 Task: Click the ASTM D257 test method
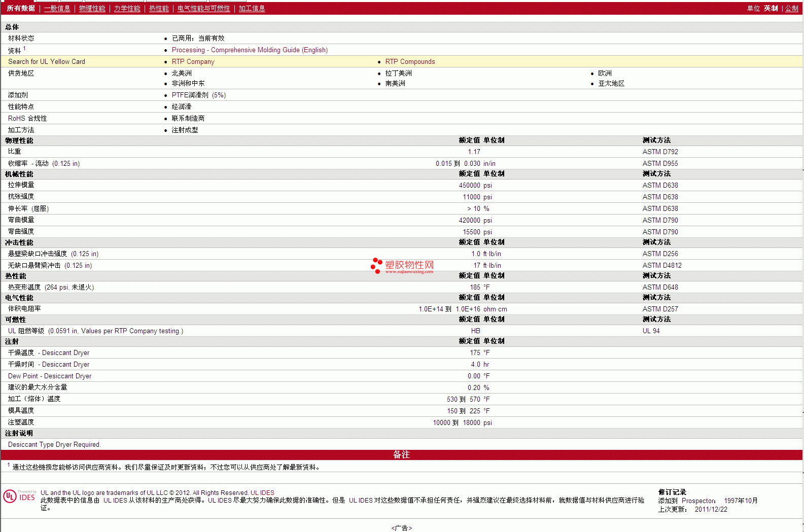point(660,309)
